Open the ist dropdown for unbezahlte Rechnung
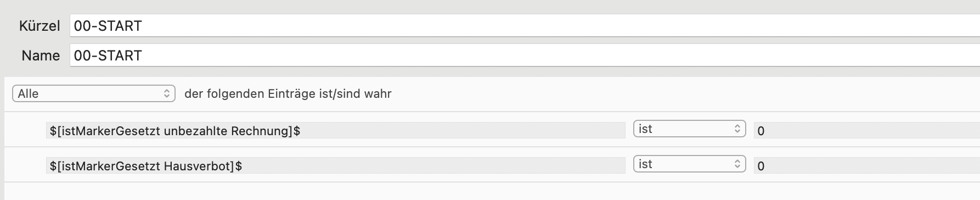 click(x=690, y=129)
